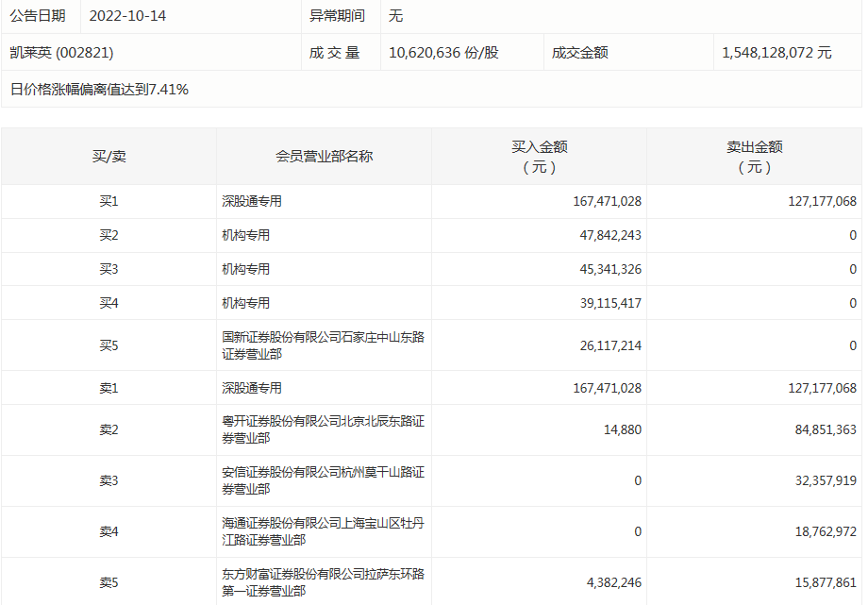Screen dimensions: 868x605
Task: Select the 卖2 row label
Action: [109, 430]
